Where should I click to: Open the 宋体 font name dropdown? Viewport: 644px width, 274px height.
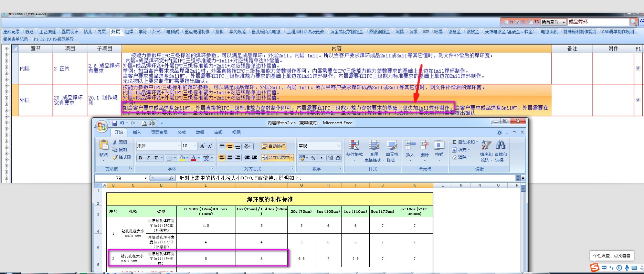[x=179, y=146]
